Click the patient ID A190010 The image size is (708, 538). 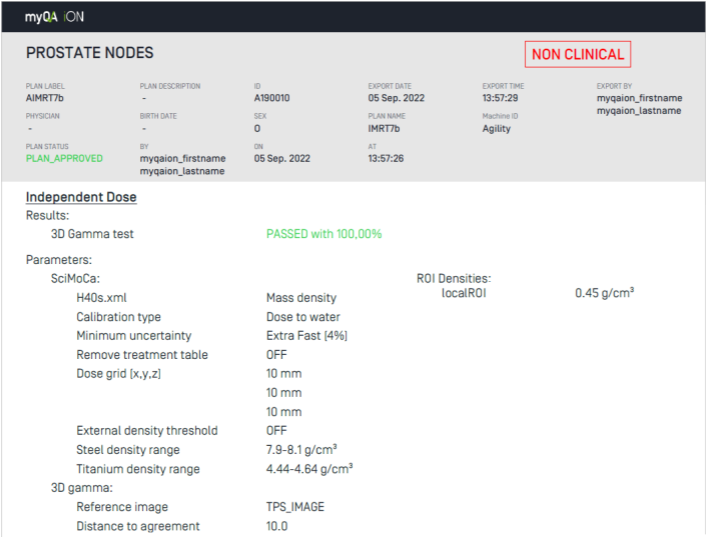275,98
